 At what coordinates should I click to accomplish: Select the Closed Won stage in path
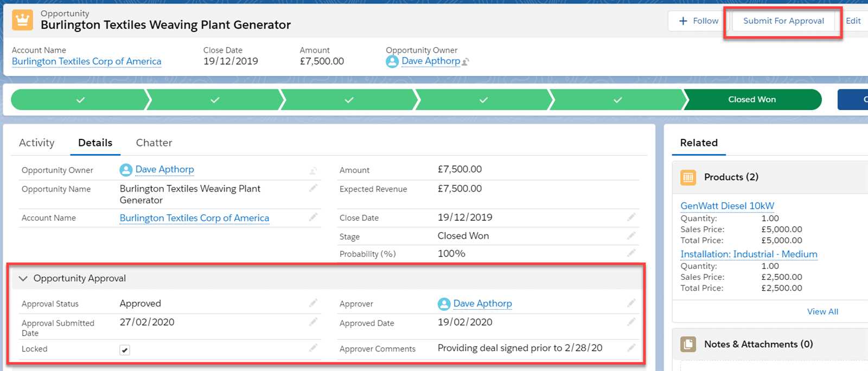(752, 99)
